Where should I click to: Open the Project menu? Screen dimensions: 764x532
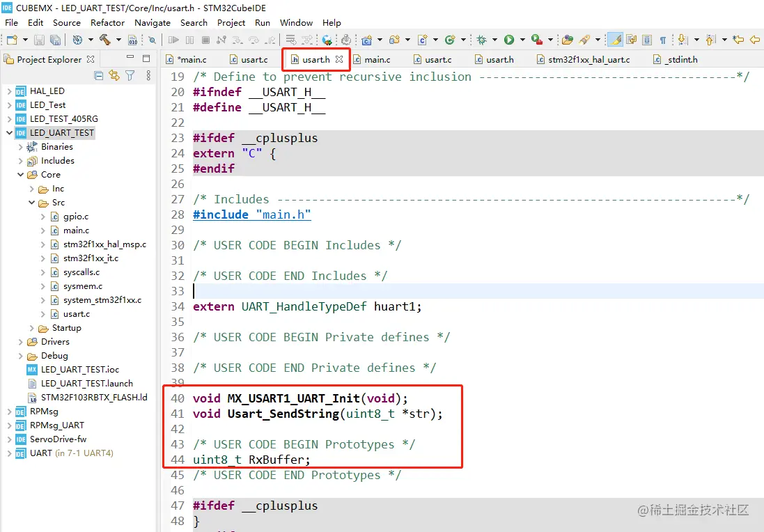coord(231,22)
